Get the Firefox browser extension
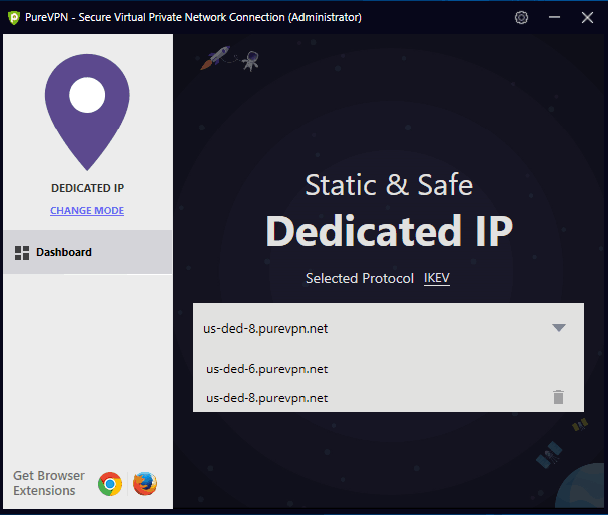This screenshot has width=608, height=515. click(145, 484)
